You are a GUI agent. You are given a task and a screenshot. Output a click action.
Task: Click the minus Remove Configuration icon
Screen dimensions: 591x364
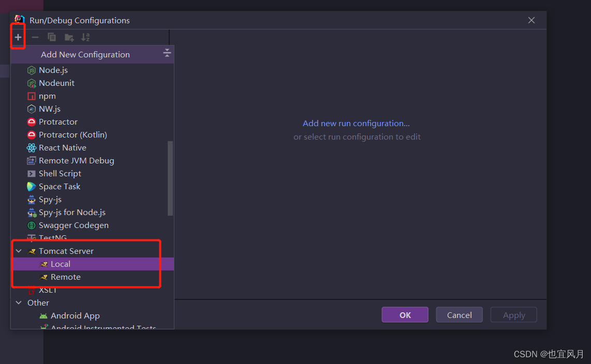35,37
